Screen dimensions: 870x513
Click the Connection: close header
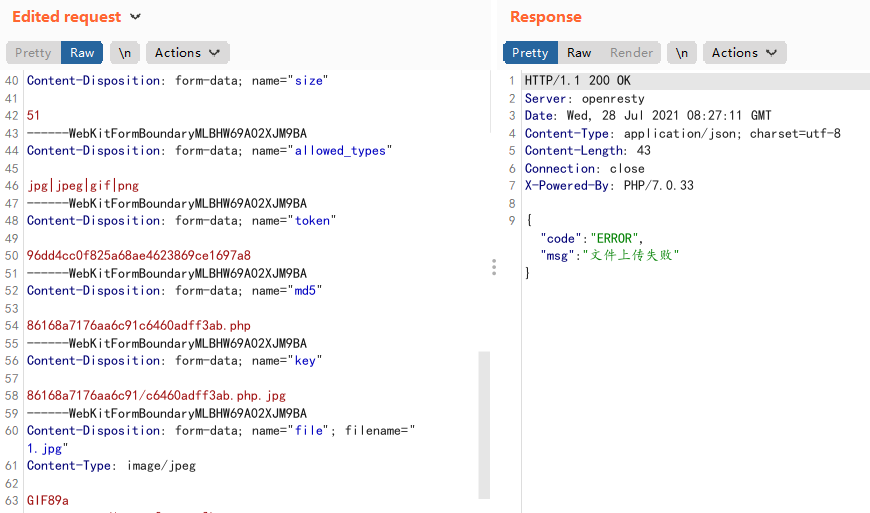[585, 169]
